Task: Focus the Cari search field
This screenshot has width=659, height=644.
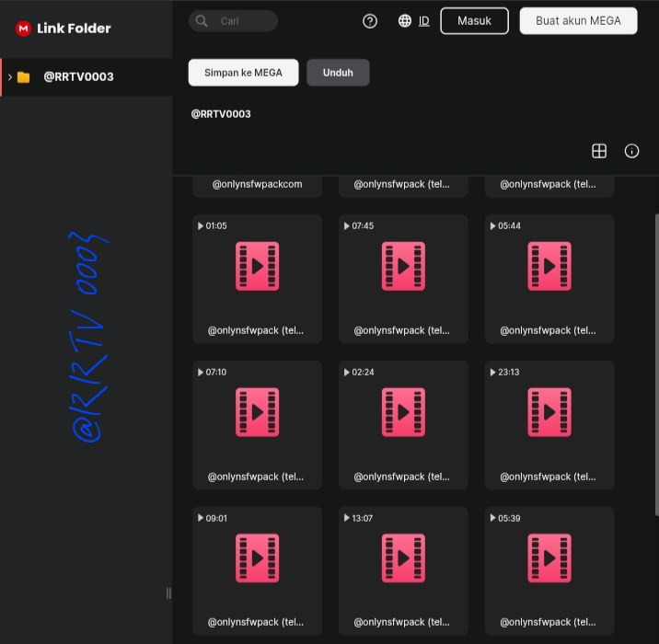Action: point(233,21)
